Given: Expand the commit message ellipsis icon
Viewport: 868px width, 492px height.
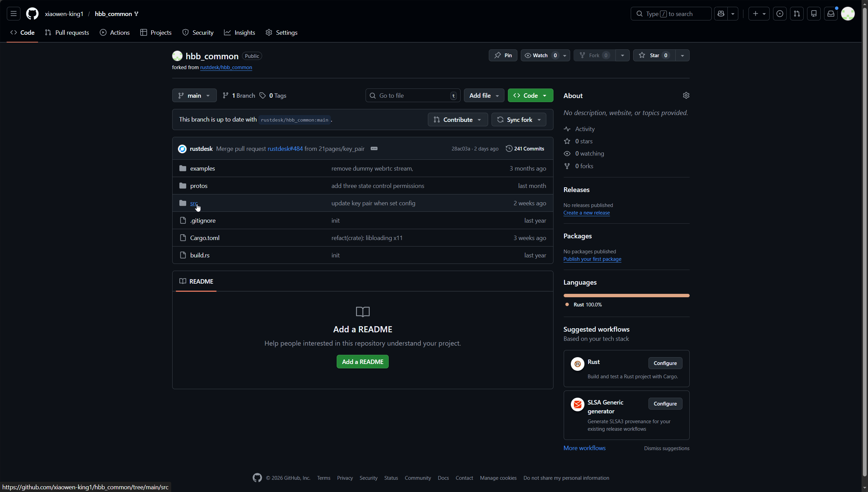Looking at the screenshot, I should (x=374, y=148).
